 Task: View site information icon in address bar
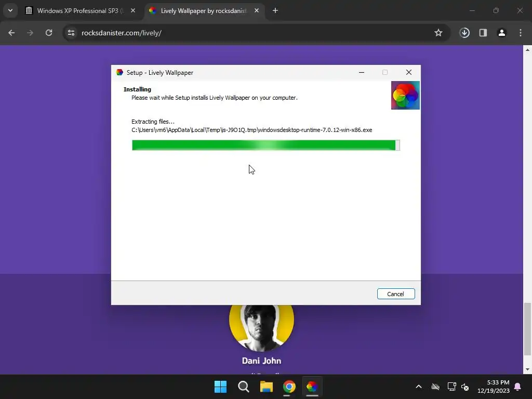pyautogui.click(x=71, y=33)
